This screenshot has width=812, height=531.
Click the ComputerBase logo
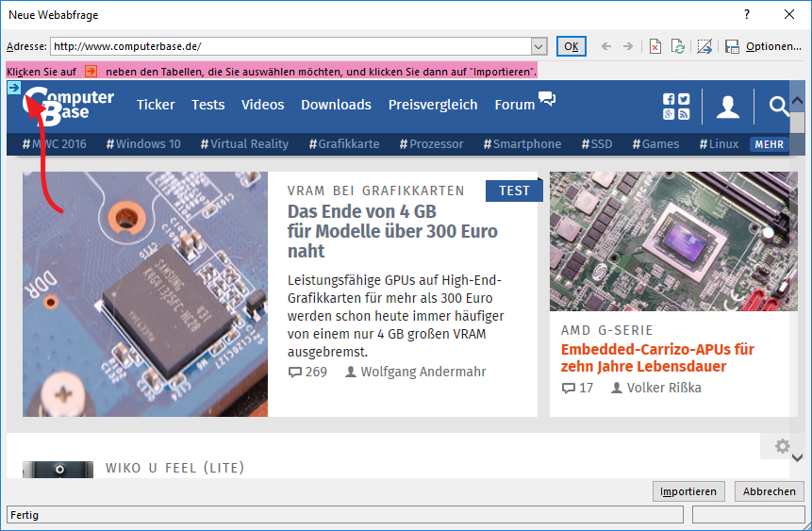[68, 106]
